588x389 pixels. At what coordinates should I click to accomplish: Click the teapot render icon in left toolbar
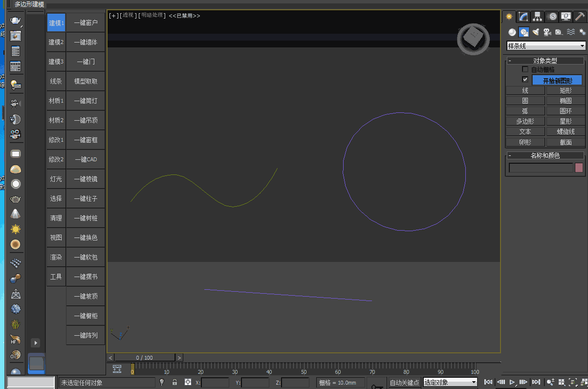point(16,21)
